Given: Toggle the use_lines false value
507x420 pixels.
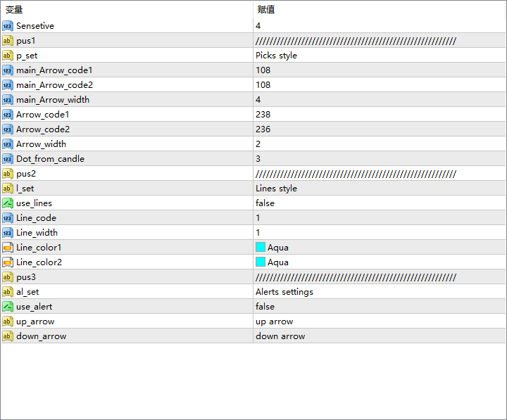Looking at the screenshot, I should [265, 203].
